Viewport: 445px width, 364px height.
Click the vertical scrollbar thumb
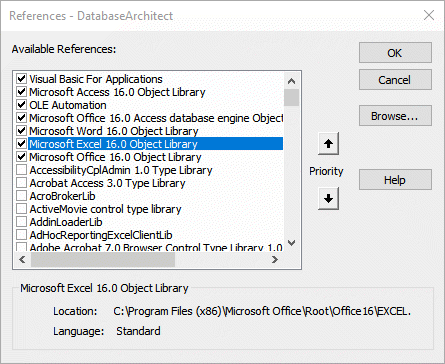(292, 97)
